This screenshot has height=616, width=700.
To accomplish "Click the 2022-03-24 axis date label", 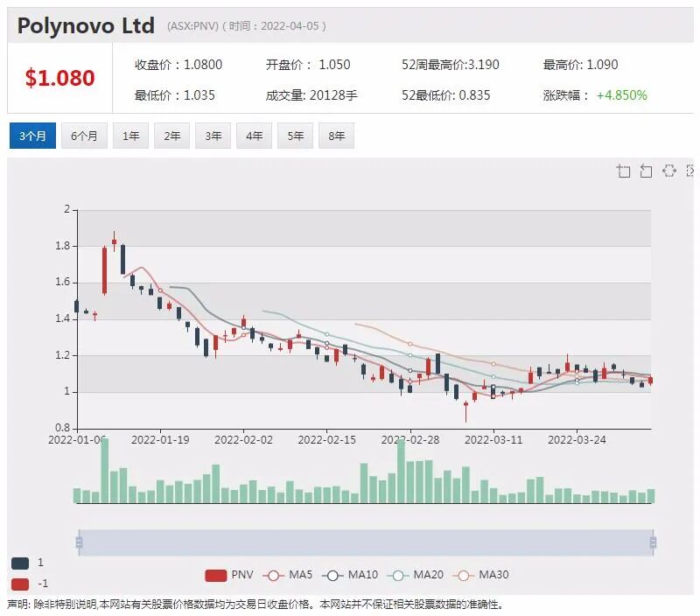I will click(x=577, y=439).
